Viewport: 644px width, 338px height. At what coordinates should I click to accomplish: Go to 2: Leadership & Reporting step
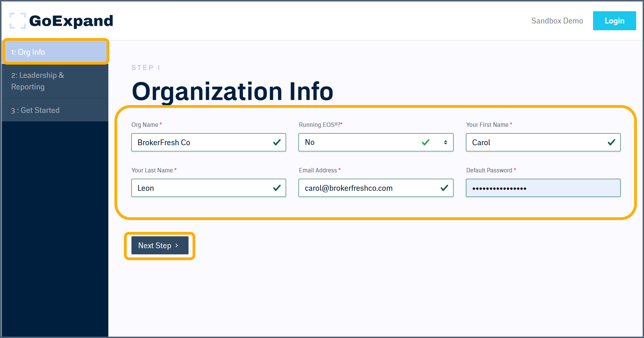pos(55,81)
